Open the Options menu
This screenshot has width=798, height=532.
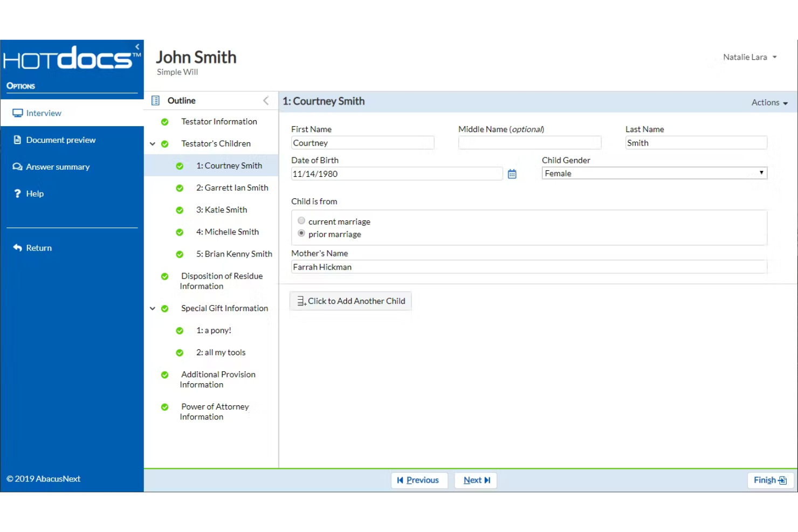point(20,86)
